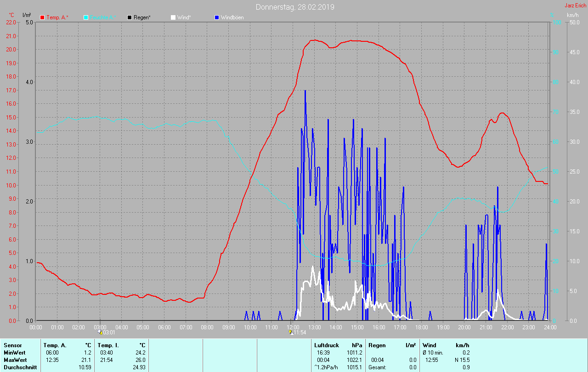Select the 'Wind*' legend label
Screen dimensions: 588x372
coord(184,17)
